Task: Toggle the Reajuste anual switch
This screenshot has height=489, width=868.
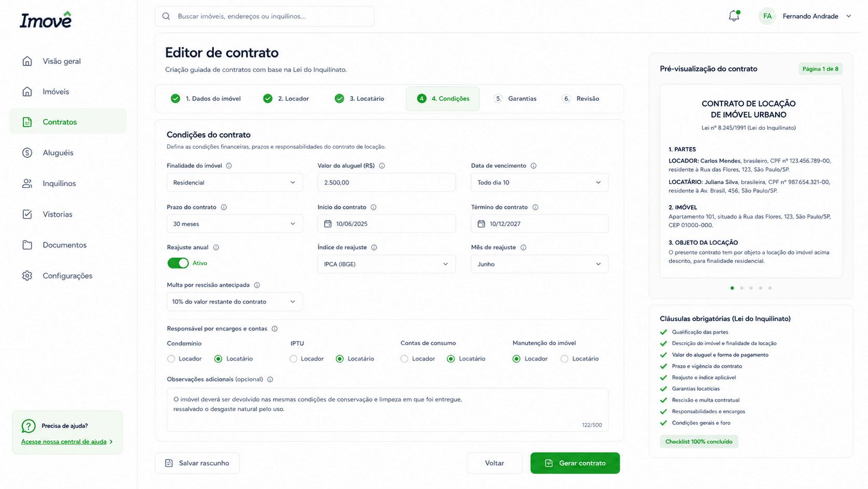Action: (178, 263)
